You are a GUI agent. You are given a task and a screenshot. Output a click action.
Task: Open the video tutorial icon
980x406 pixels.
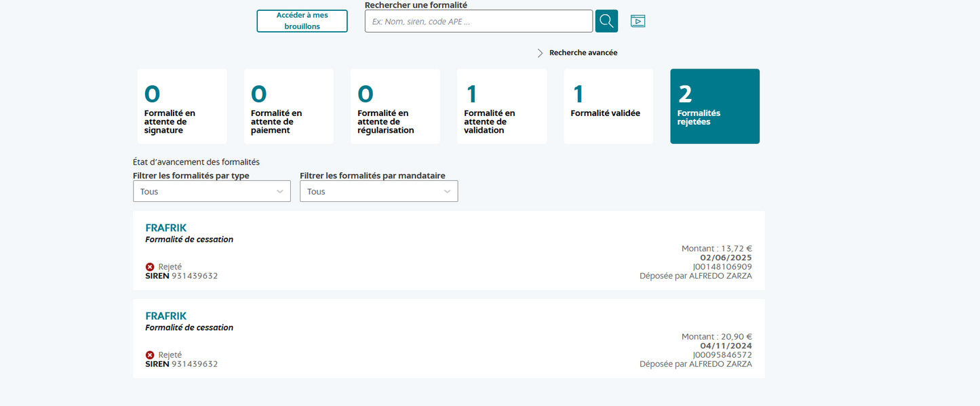638,21
